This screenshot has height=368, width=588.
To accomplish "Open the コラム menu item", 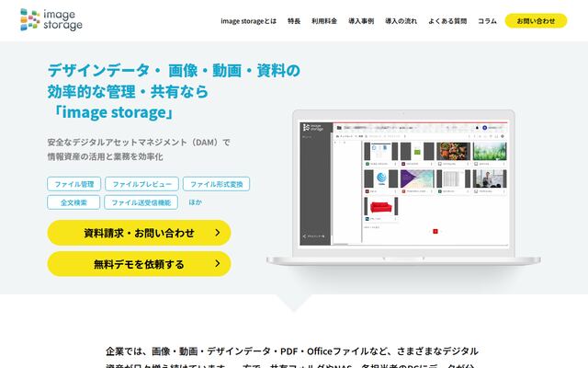I will tap(487, 21).
